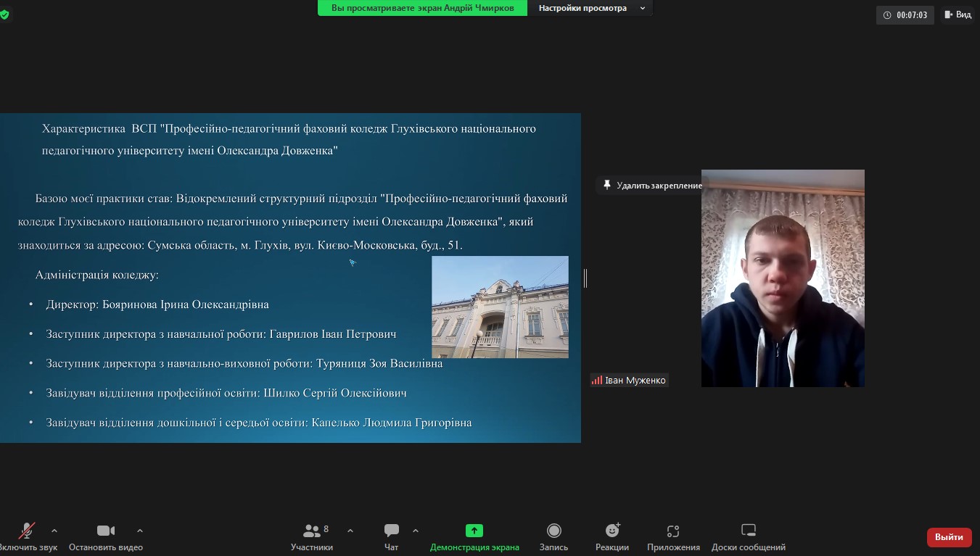This screenshot has width=980, height=556.
Task: Click line with Шилко Сергій Олексійович
Action: (x=226, y=393)
